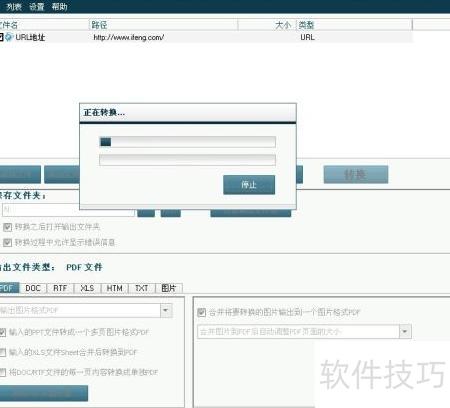
Task: Switch to the DOC output tab
Action: pos(33,288)
